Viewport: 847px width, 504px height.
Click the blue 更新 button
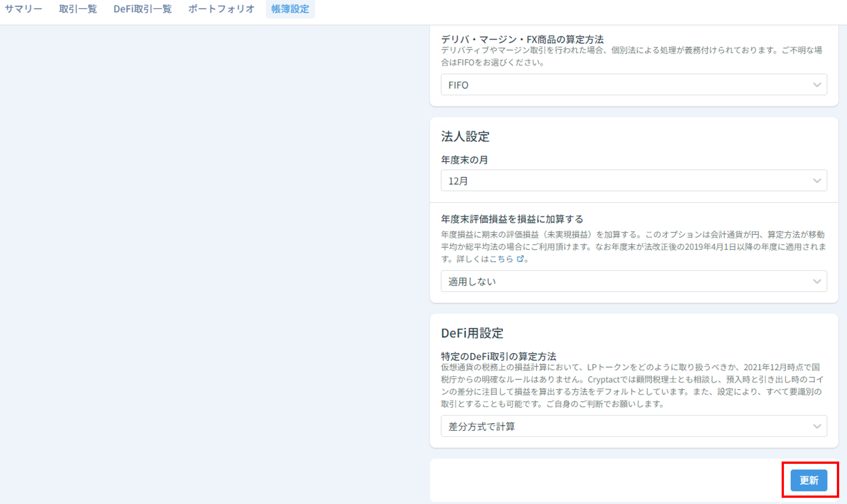click(809, 480)
